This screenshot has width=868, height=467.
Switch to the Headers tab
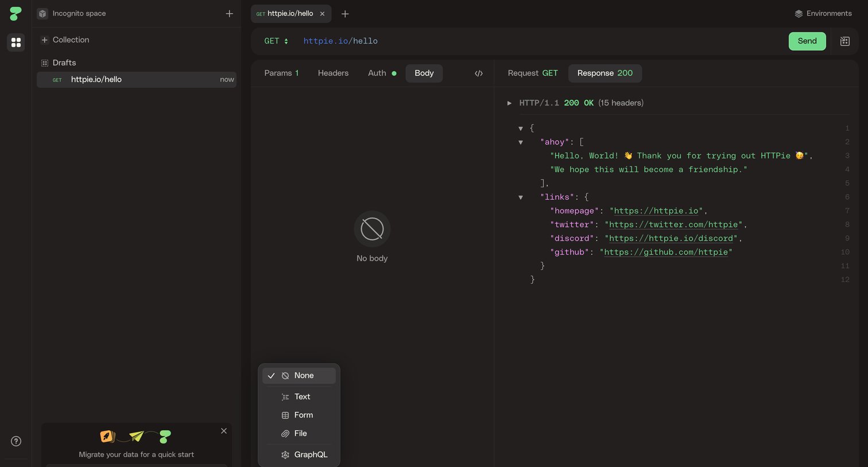click(x=333, y=73)
